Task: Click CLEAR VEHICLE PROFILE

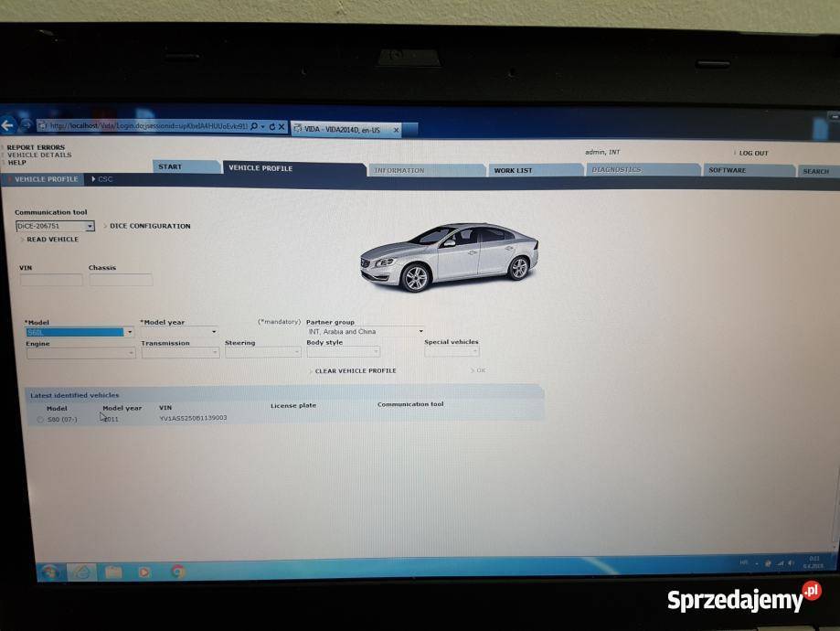Action: click(356, 371)
